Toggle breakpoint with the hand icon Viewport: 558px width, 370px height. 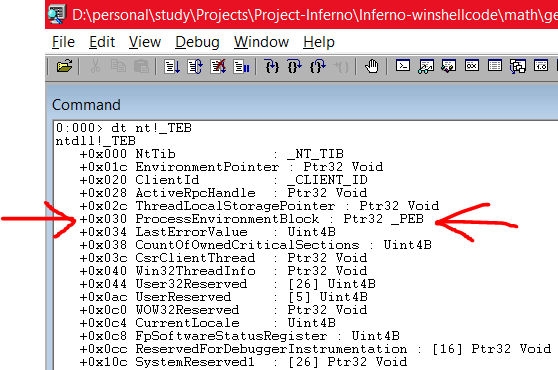pyautogui.click(x=372, y=67)
